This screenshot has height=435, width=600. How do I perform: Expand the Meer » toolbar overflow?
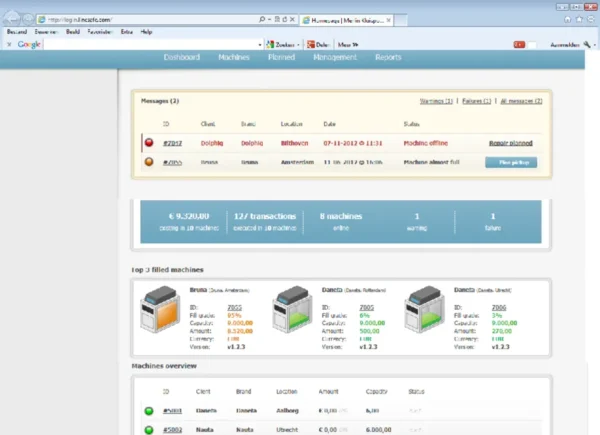348,45
